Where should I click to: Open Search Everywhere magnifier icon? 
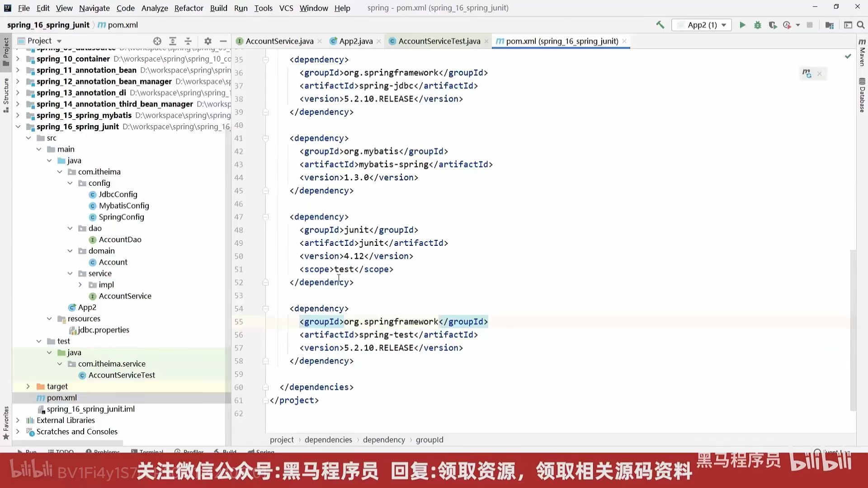pos(861,25)
